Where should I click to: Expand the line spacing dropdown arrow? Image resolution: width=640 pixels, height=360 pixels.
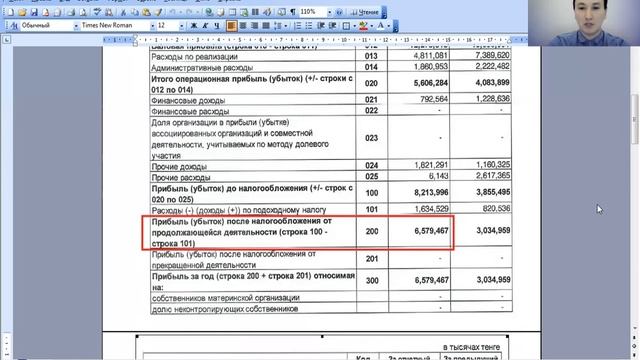[x=286, y=26]
